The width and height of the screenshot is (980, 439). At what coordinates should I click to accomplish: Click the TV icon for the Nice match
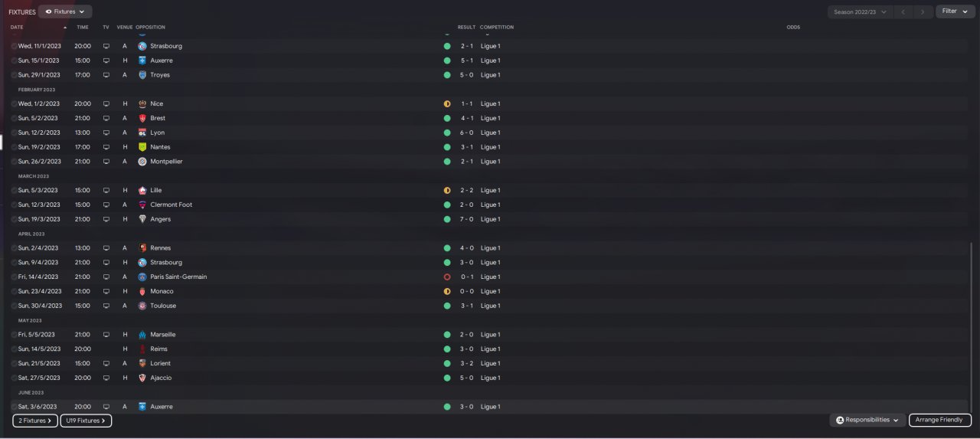[x=106, y=103]
